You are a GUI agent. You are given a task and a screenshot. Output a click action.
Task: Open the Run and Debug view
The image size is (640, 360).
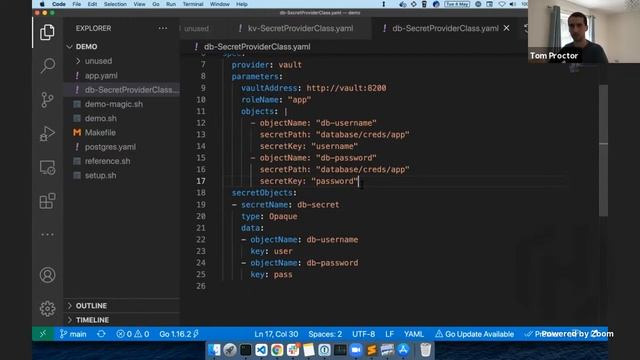click(x=47, y=133)
